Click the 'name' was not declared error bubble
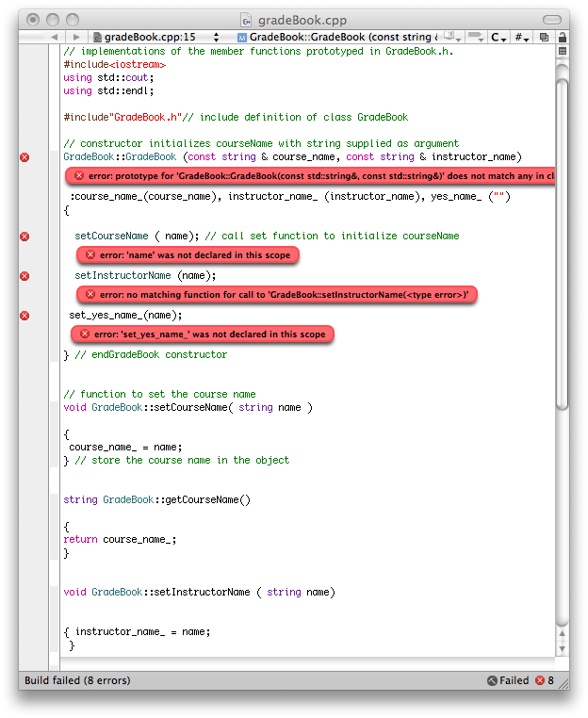 [x=188, y=255]
